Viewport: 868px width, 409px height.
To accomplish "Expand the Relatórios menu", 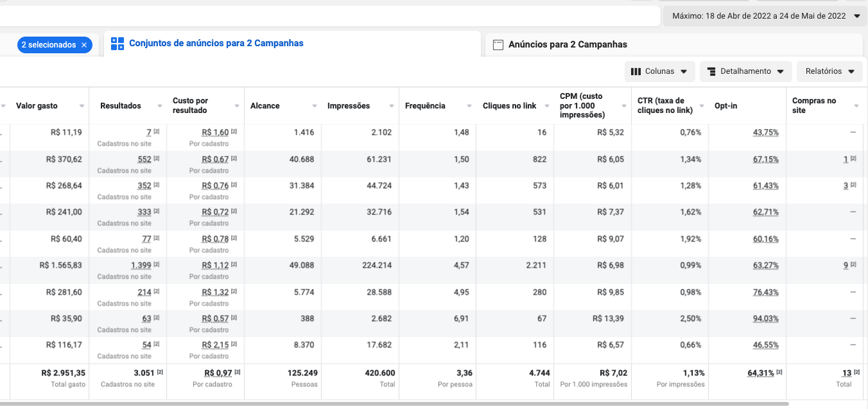I will tap(829, 71).
